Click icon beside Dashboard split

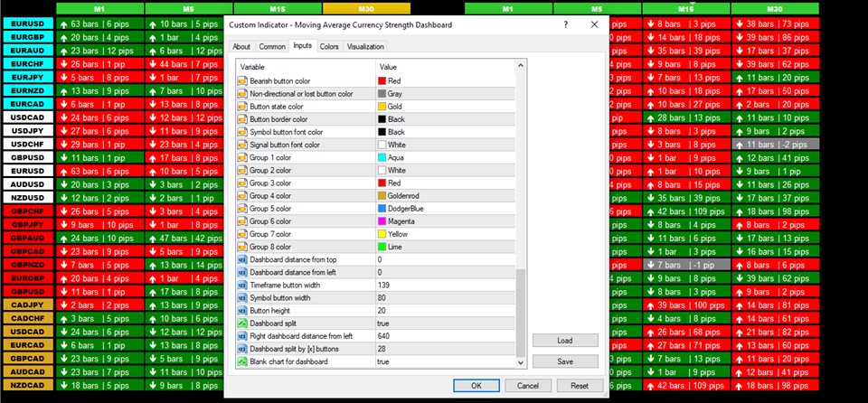241,323
